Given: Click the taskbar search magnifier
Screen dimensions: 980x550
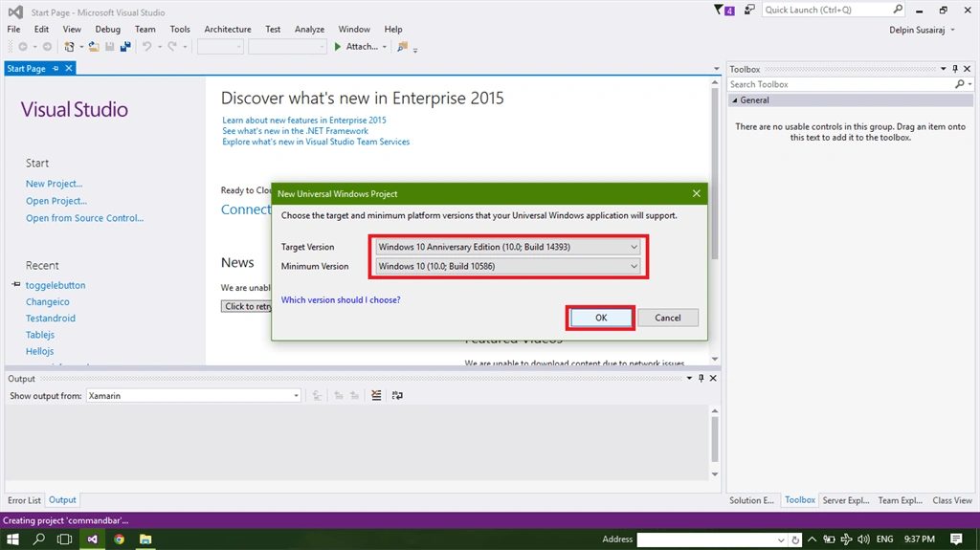Looking at the screenshot, I should click(38, 539).
